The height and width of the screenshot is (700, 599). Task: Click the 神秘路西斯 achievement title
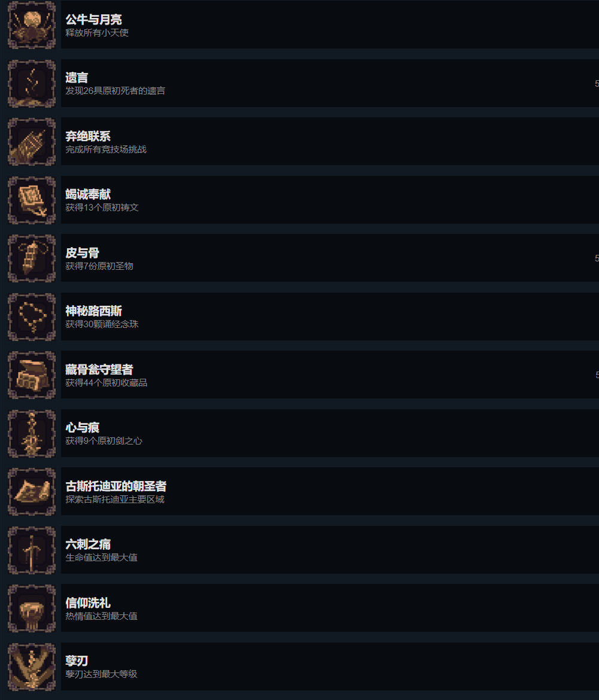click(x=94, y=311)
